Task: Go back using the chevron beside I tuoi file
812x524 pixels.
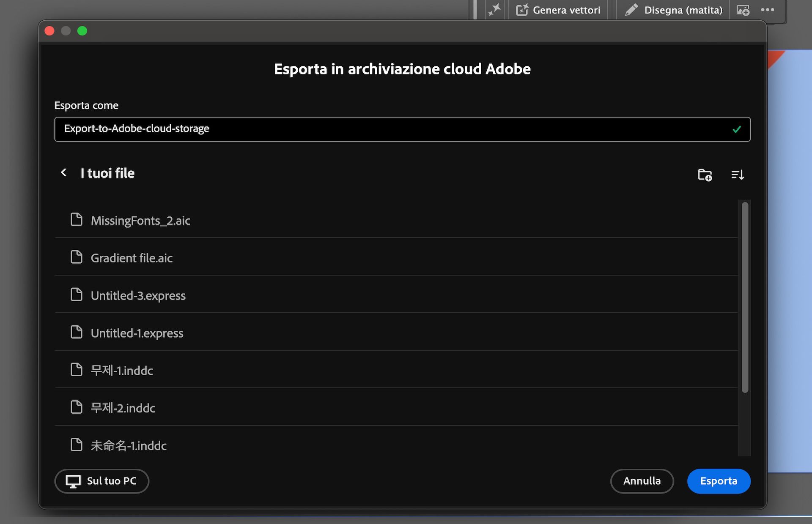Action: 63,172
